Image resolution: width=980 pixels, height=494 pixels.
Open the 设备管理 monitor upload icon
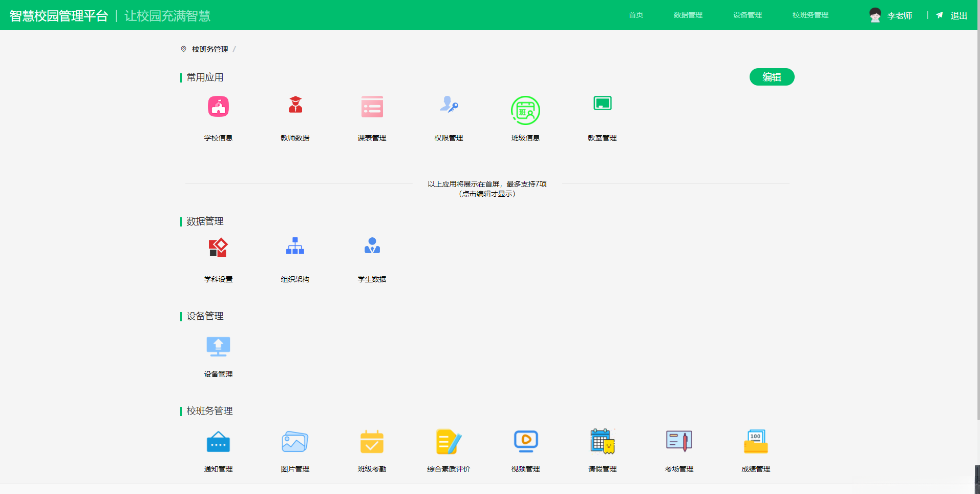pyautogui.click(x=218, y=346)
